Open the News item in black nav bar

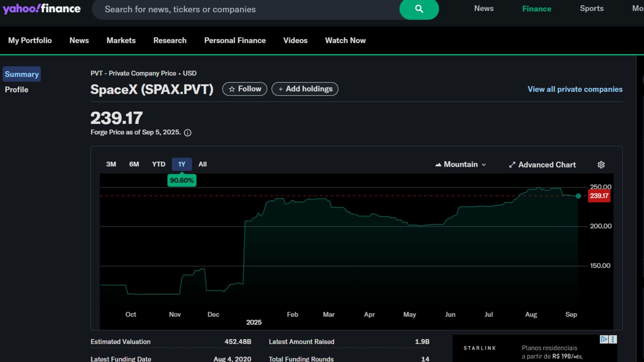(x=79, y=40)
